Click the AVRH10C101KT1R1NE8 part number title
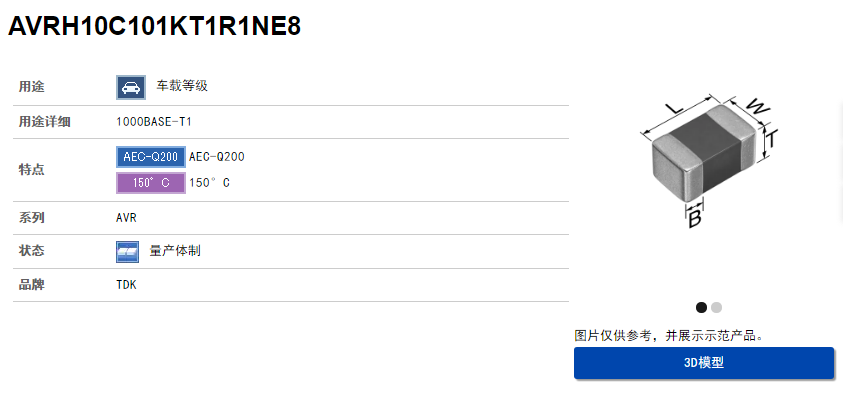Screen dimensions: 843x395 click(x=154, y=25)
